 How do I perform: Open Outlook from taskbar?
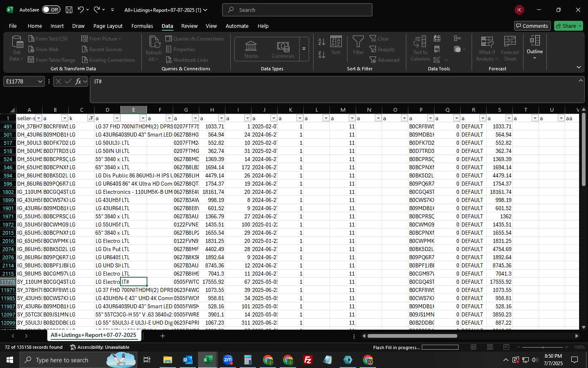(x=188, y=360)
